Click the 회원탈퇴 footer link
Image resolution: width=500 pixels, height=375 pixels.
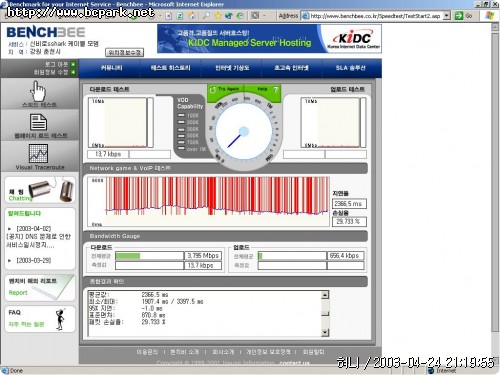point(313,352)
